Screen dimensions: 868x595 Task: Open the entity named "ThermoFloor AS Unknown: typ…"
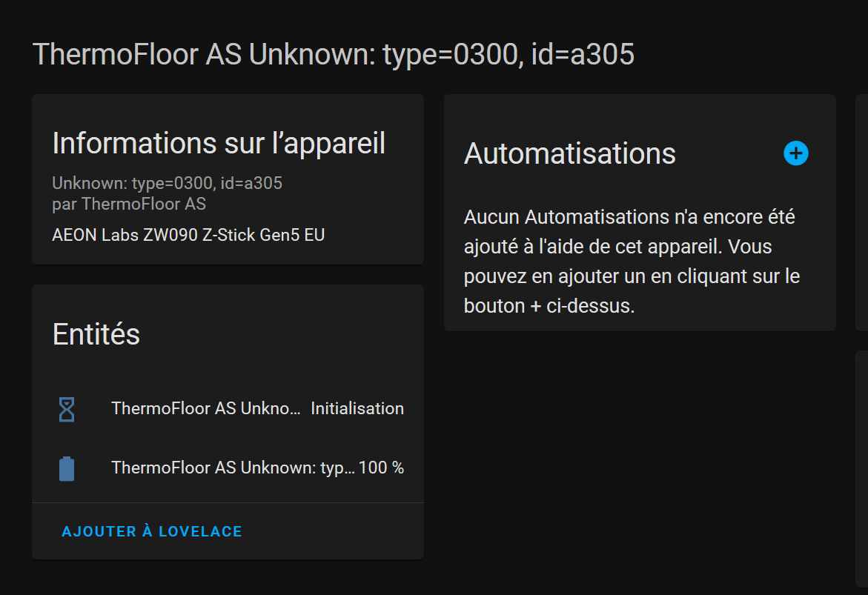tap(233, 468)
